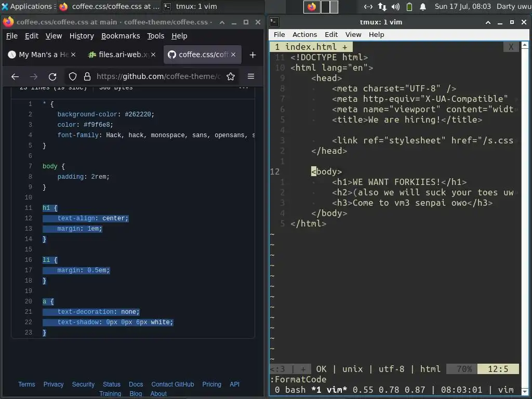Click the site security padlock icon
The image size is (532, 399).
(x=87, y=77)
